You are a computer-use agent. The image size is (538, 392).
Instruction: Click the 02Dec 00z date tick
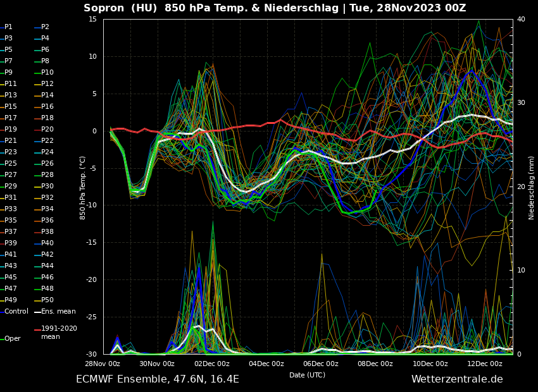click(x=212, y=364)
